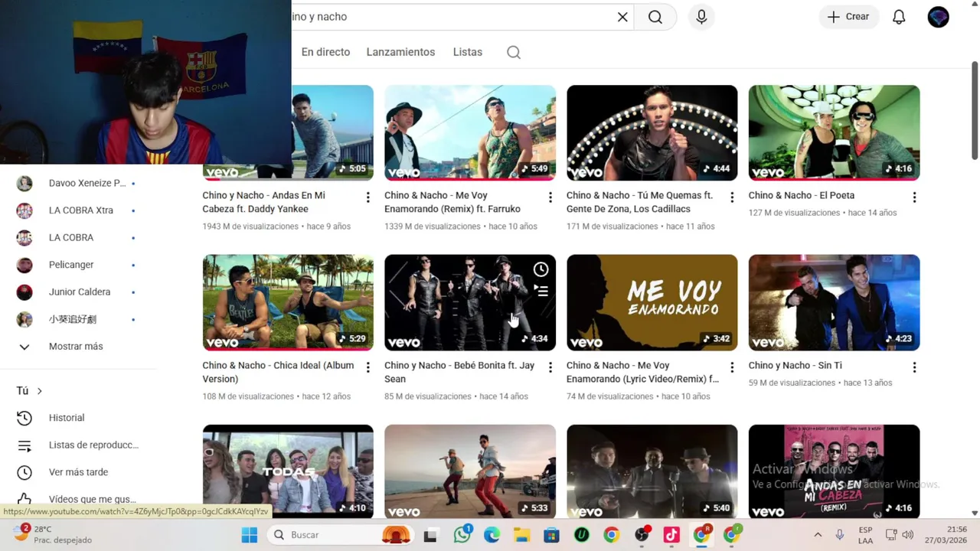Click the page scrollbar down arrow
The image size is (980, 551).
(x=975, y=513)
